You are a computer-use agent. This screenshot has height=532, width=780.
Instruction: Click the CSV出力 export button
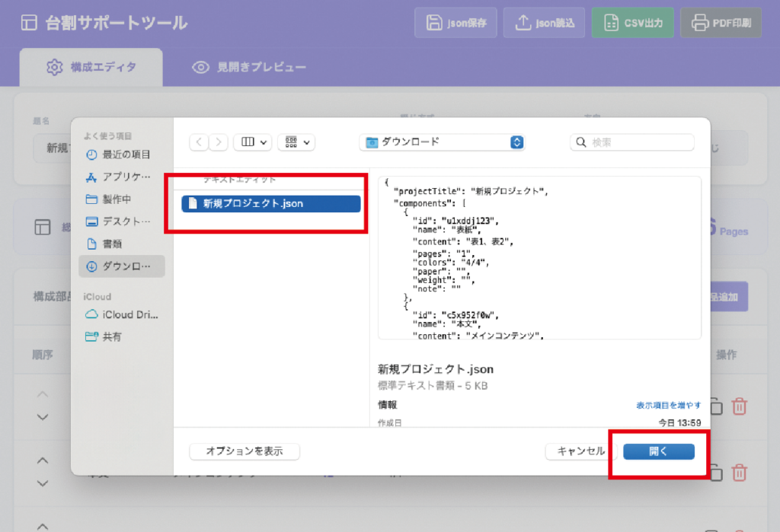(x=632, y=23)
